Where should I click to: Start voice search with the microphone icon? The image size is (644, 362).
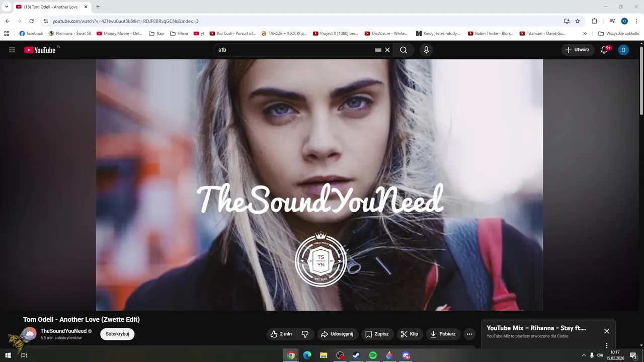426,50
